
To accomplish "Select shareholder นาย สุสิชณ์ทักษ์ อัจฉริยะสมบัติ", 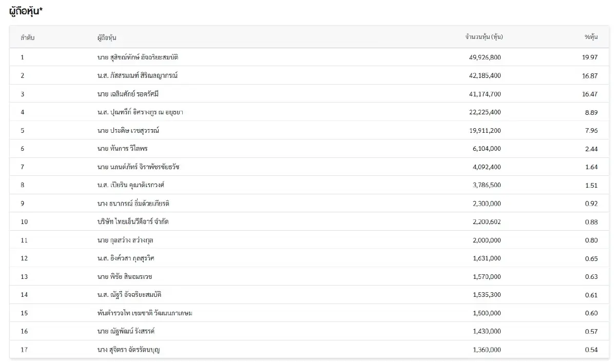I will [x=138, y=57].
